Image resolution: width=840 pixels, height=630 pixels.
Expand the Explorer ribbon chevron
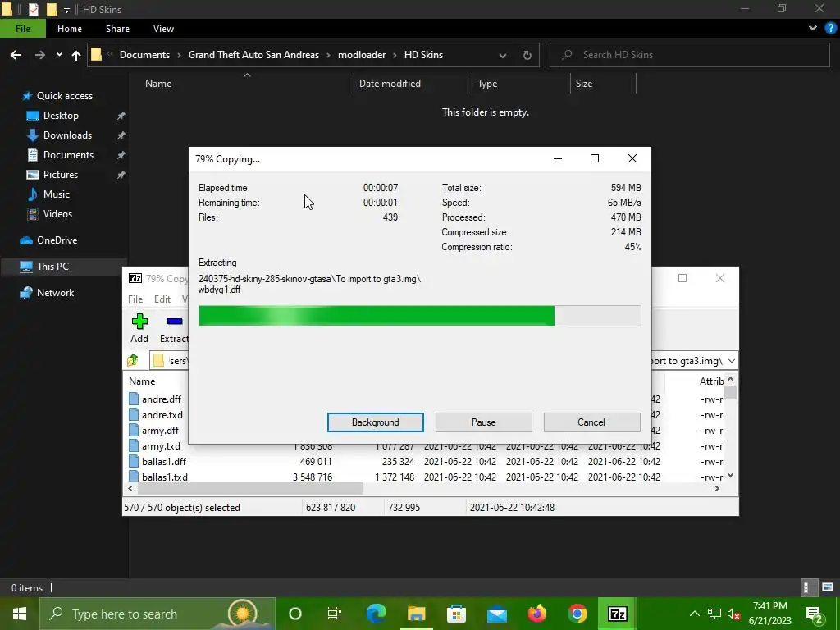click(813, 29)
